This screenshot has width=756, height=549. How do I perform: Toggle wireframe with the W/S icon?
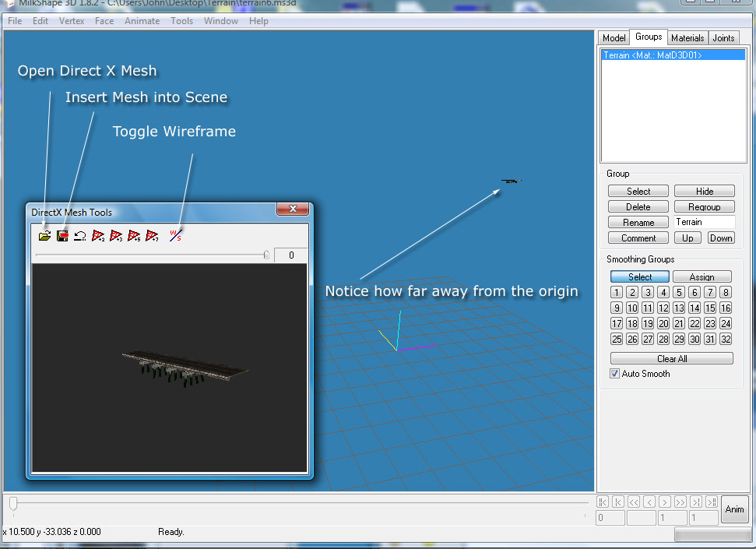(x=175, y=235)
